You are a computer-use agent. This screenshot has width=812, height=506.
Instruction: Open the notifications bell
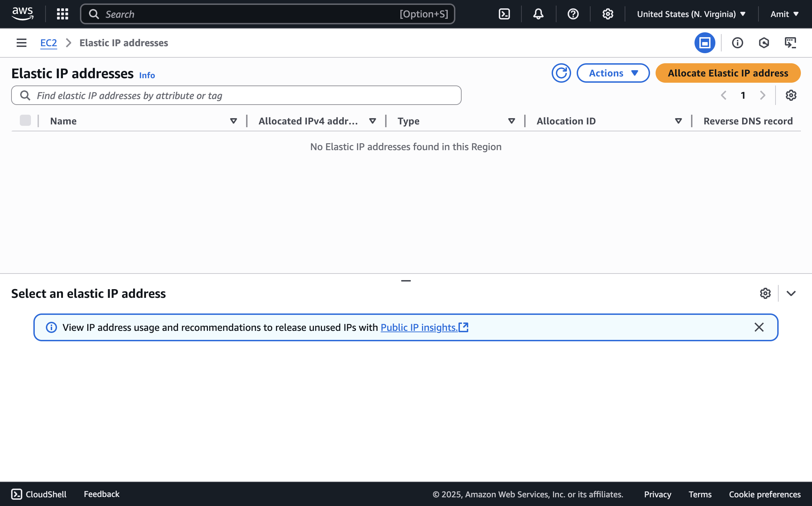538,14
